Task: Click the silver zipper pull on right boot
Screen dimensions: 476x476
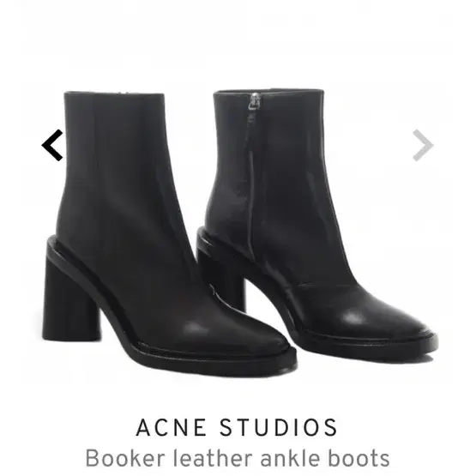Action: pyautogui.click(x=255, y=102)
